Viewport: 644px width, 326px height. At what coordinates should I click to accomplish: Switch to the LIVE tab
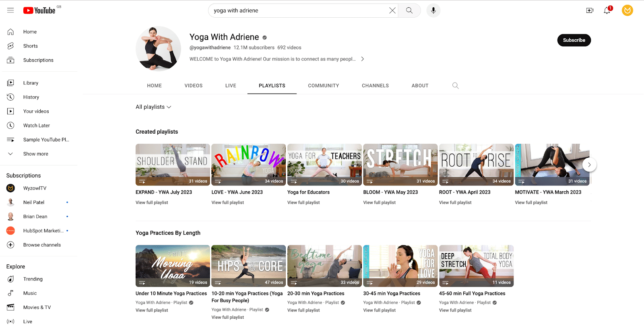pyautogui.click(x=231, y=86)
